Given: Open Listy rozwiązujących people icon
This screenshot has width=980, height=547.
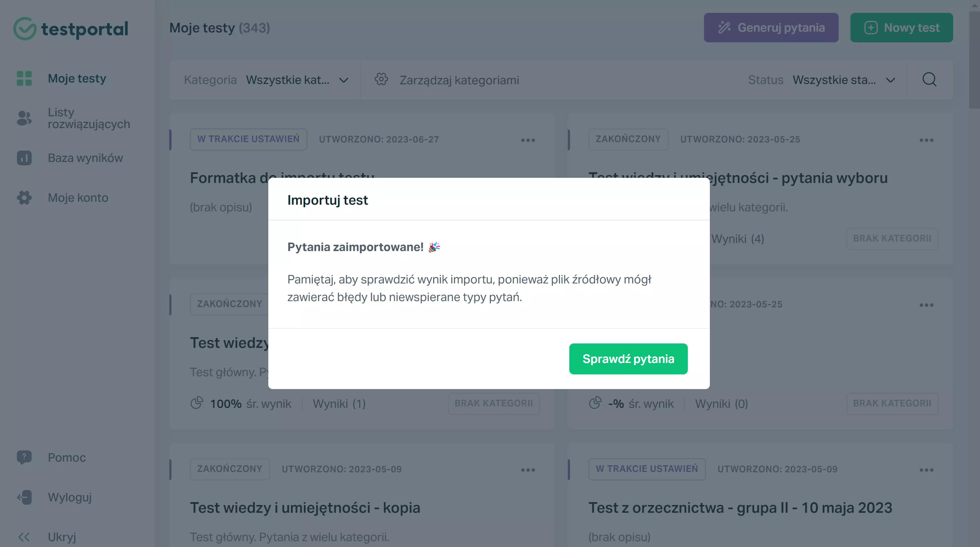Looking at the screenshot, I should tap(24, 118).
